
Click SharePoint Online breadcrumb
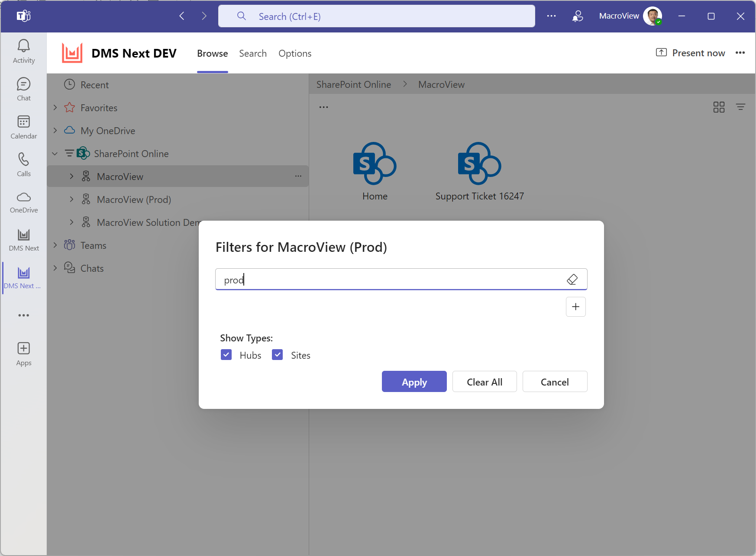[354, 84]
